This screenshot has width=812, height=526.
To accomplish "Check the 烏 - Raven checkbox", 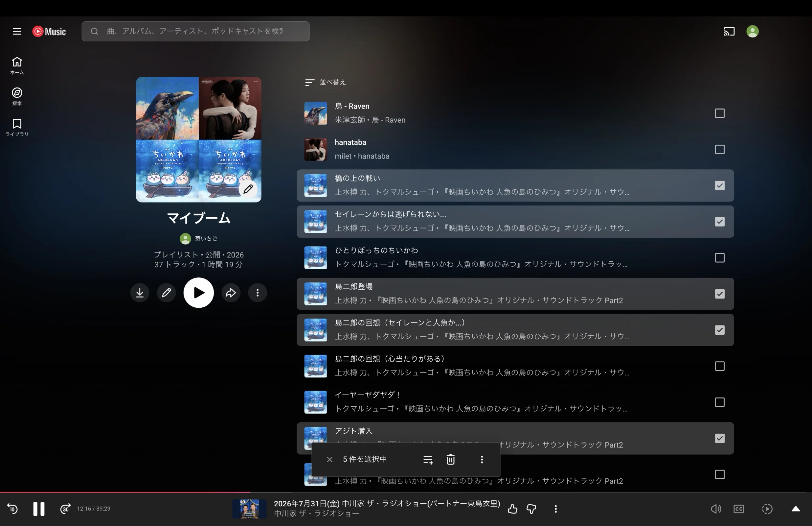I will pos(720,113).
